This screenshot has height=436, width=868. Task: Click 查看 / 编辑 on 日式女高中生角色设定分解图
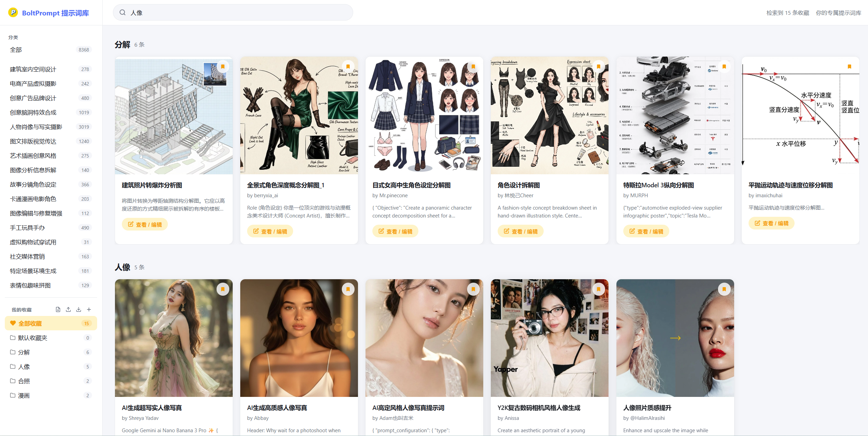pyautogui.click(x=395, y=231)
